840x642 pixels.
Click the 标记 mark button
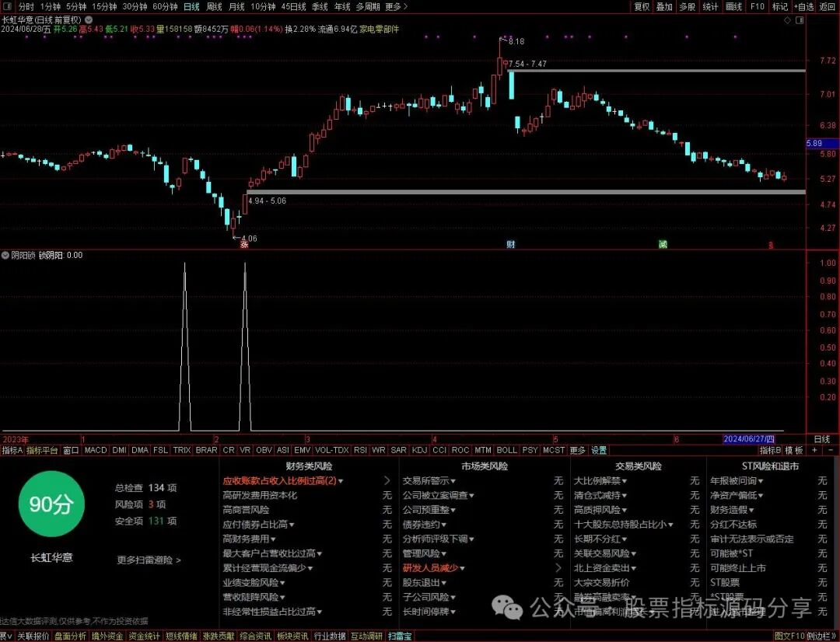pos(780,6)
